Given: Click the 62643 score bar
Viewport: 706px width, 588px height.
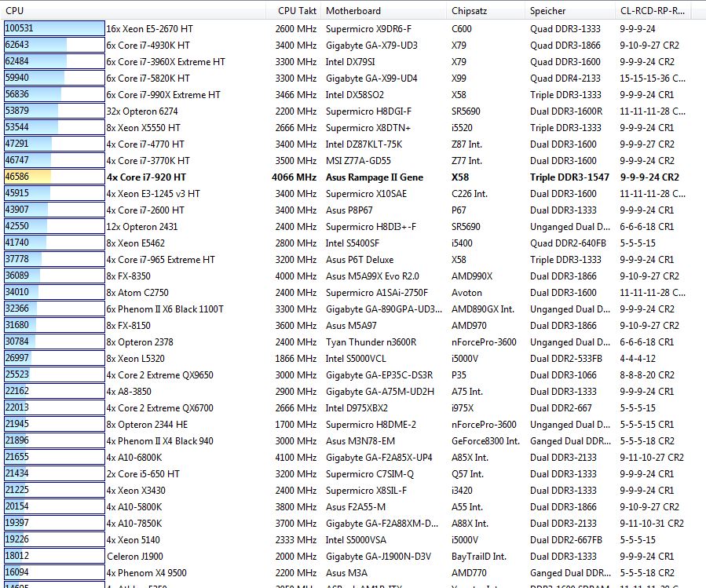Looking at the screenshot, I should click(x=54, y=45).
